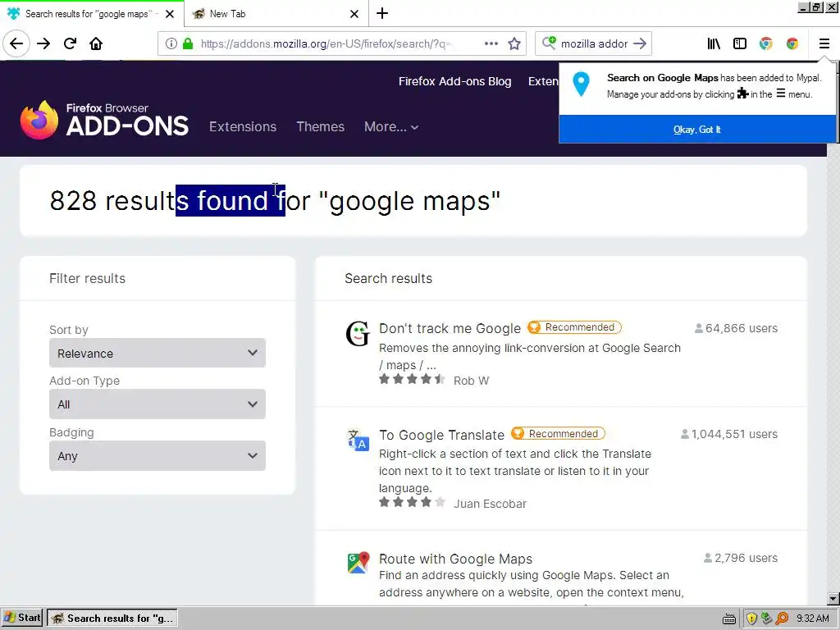
Task: Click To Google Translate add-on icon
Action: click(358, 440)
